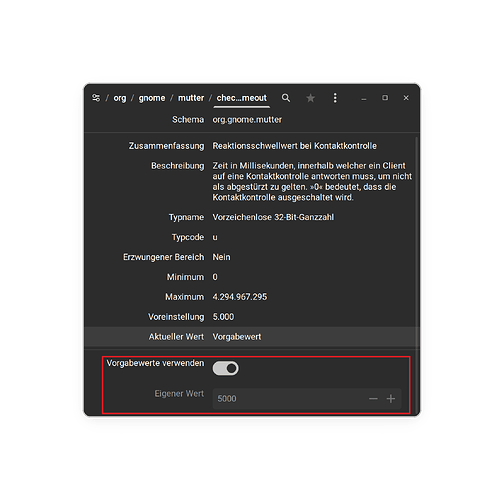Minimize the dconf editor window
Screen dimensions: 503x500
point(364,98)
